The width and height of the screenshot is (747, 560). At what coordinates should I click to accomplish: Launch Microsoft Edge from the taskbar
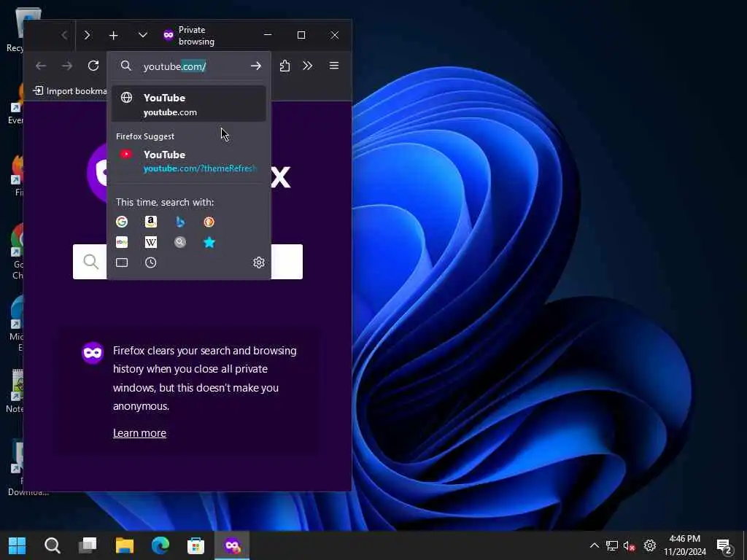[x=160, y=545]
